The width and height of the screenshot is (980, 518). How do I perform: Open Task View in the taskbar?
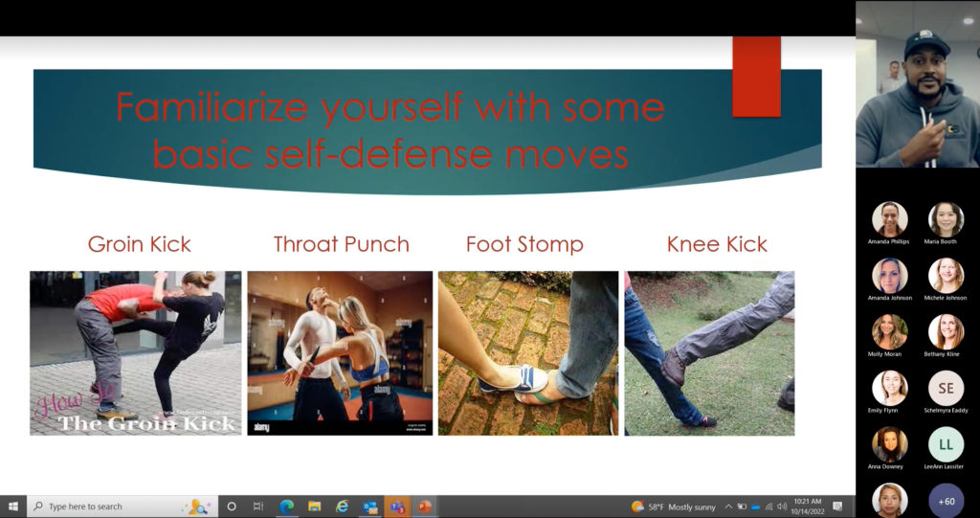tap(258, 507)
